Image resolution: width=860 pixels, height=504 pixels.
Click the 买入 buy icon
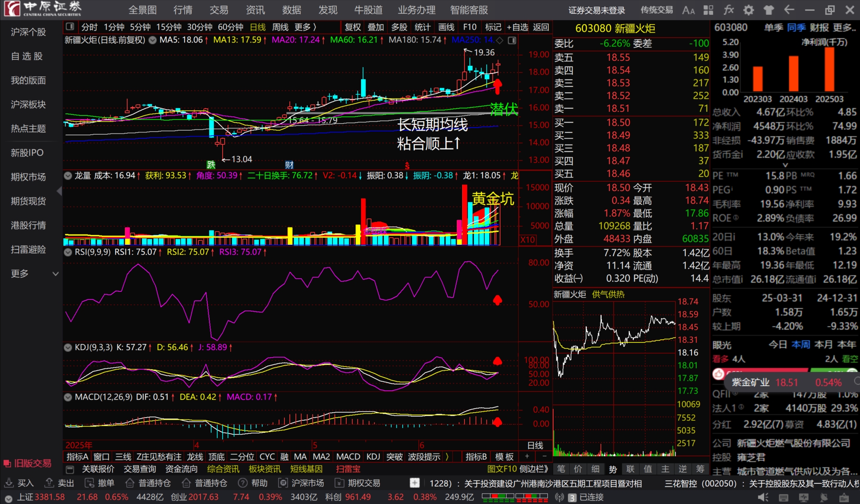9,483
